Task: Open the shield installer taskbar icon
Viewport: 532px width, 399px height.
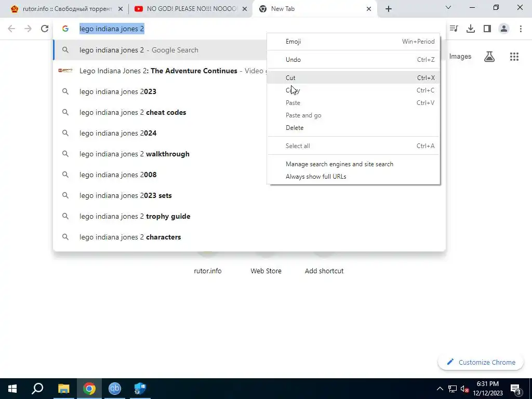Action: click(140, 389)
